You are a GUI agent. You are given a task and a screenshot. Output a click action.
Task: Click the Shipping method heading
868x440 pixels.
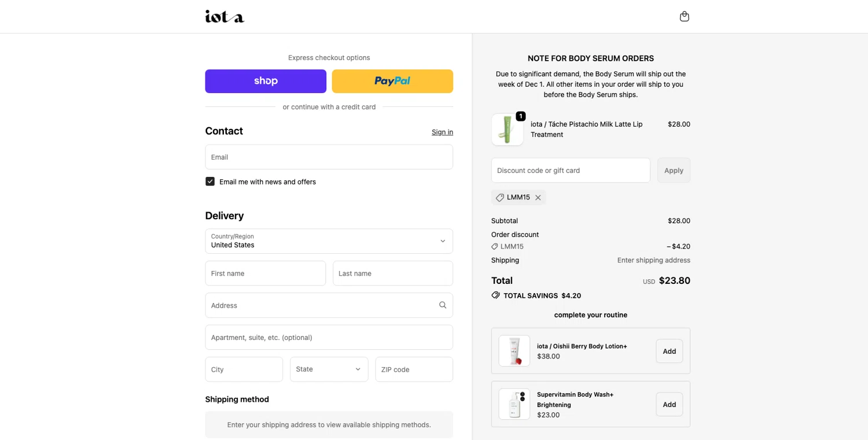tap(237, 400)
